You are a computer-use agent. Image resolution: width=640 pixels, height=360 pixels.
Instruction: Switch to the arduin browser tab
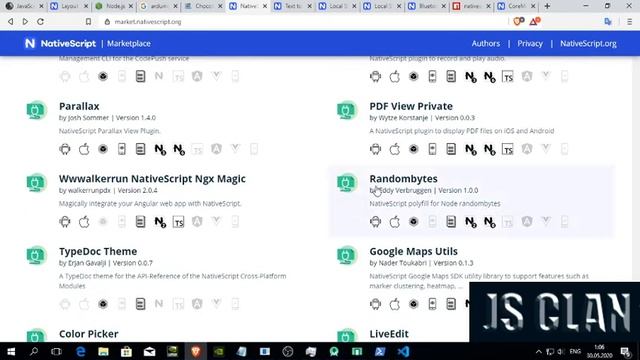coord(157,6)
